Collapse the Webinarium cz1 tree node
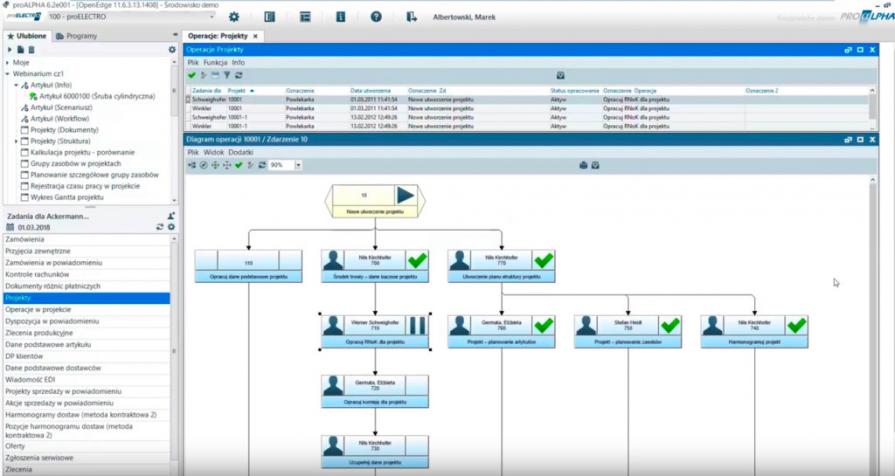Screen dimensions: 895x476 coord(7,74)
